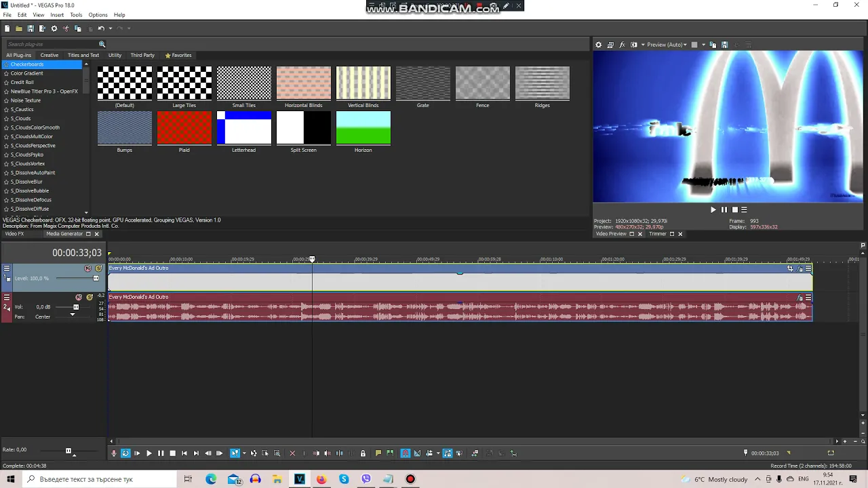Open the Options menu
The image size is (868, 488).
pyautogui.click(x=98, y=15)
